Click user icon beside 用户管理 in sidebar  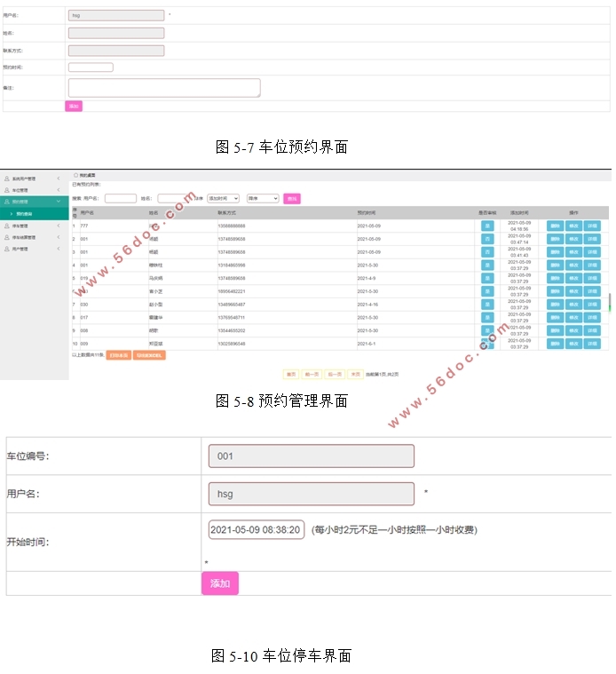coord(7,249)
